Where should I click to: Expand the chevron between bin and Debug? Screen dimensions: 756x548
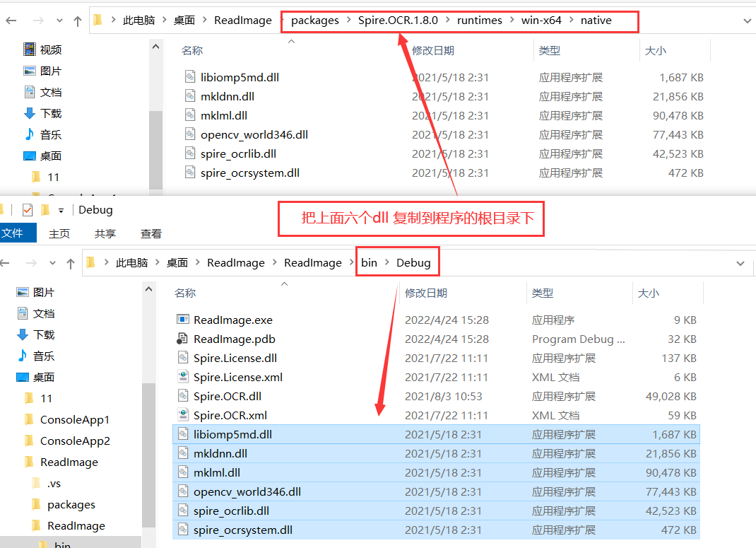[x=386, y=262]
